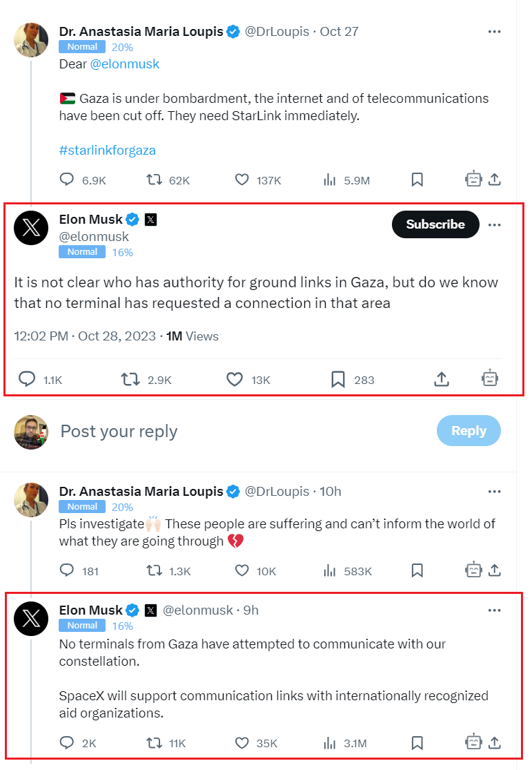
Task: Open more options on Elon's 9h reply
Action: (x=494, y=610)
